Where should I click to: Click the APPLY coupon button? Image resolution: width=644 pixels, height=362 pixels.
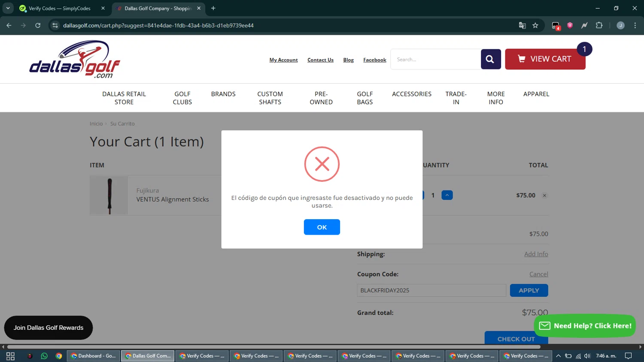(x=529, y=290)
